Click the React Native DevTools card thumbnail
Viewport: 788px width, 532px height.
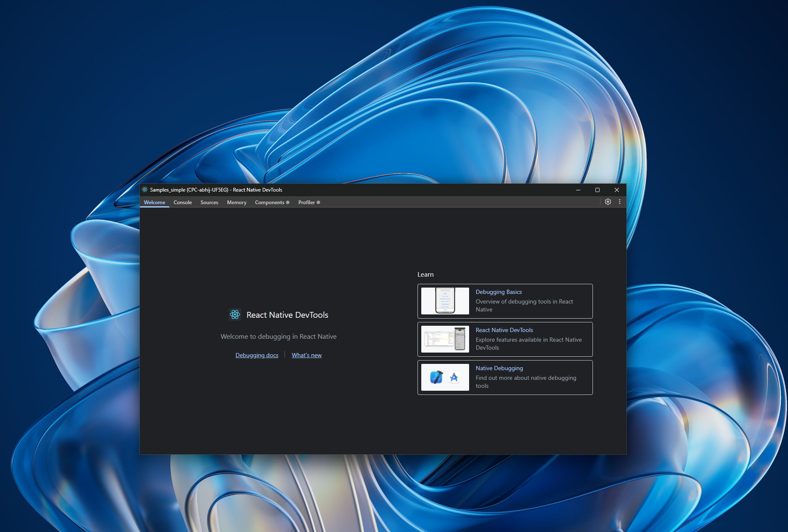point(445,339)
